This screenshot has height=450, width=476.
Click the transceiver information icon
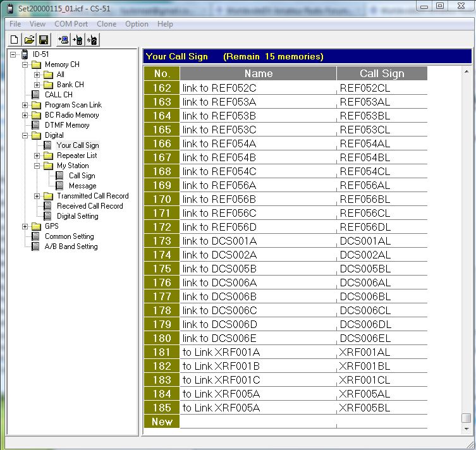pyautogui.click(x=92, y=40)
